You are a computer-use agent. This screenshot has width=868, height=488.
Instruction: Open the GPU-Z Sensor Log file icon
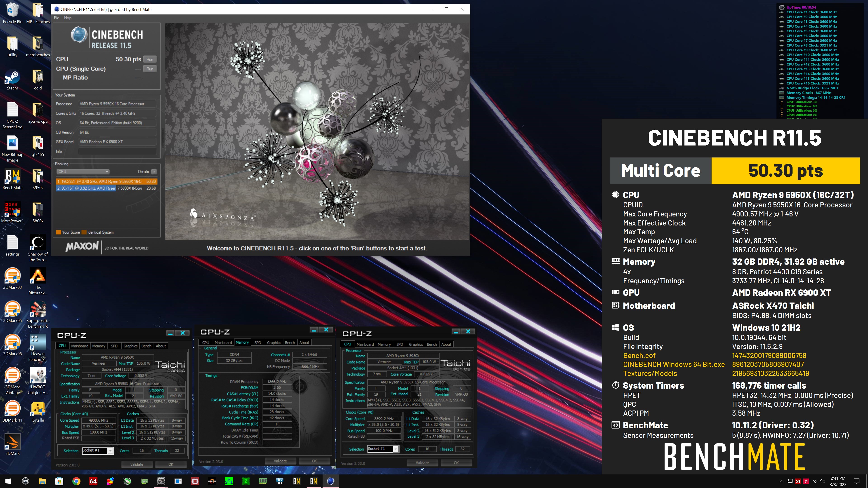[x=12, y=115]
